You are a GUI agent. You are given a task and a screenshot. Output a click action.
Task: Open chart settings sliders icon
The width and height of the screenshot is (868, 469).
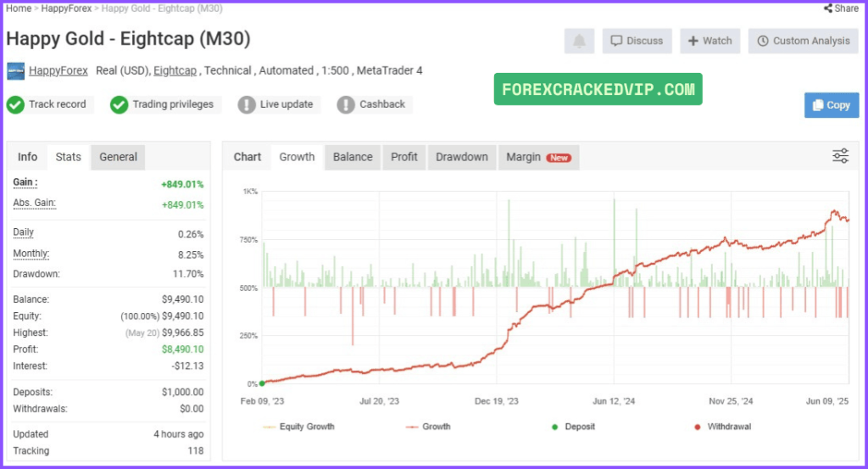click(840, 156)
